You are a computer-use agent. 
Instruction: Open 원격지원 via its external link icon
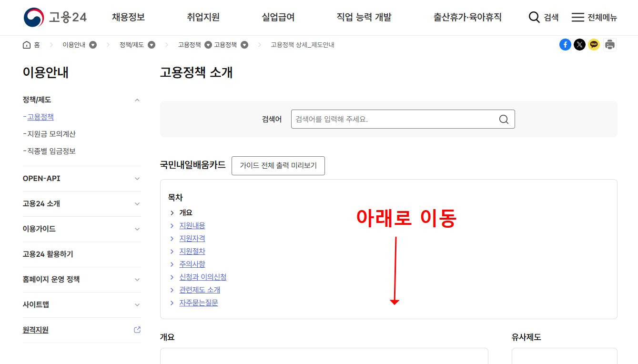(x=137, y=329)
